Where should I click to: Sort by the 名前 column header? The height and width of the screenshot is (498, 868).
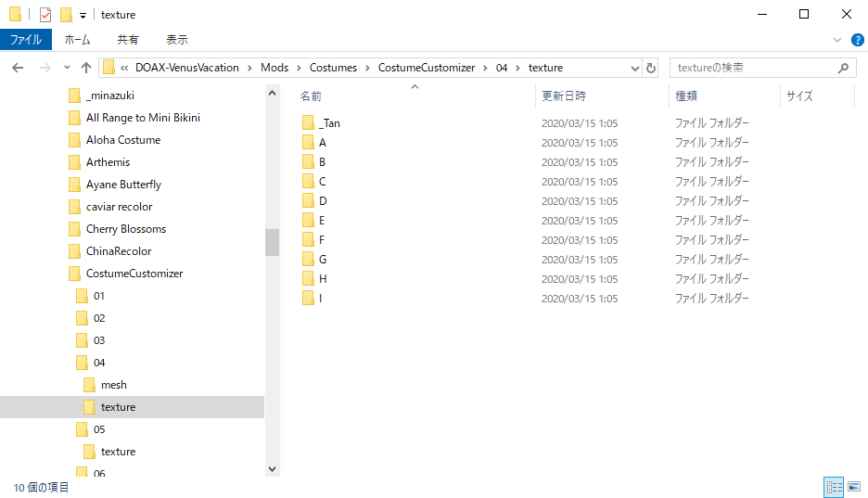point(310,96)
